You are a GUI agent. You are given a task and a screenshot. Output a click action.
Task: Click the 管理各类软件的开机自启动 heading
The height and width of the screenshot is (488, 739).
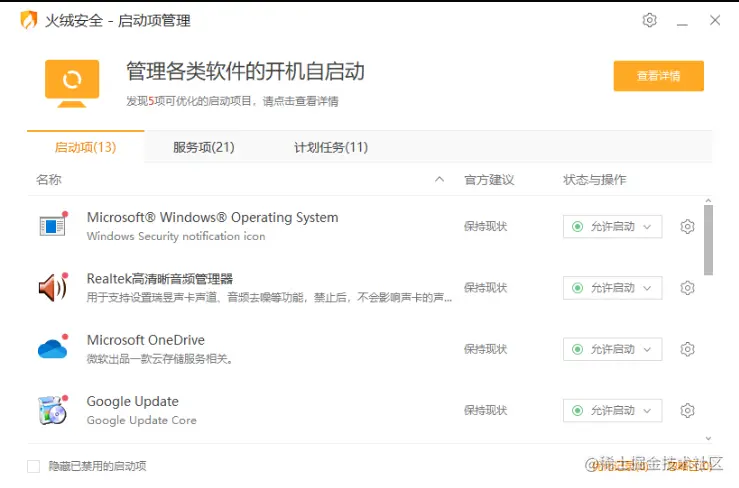[x=246, y=72]
